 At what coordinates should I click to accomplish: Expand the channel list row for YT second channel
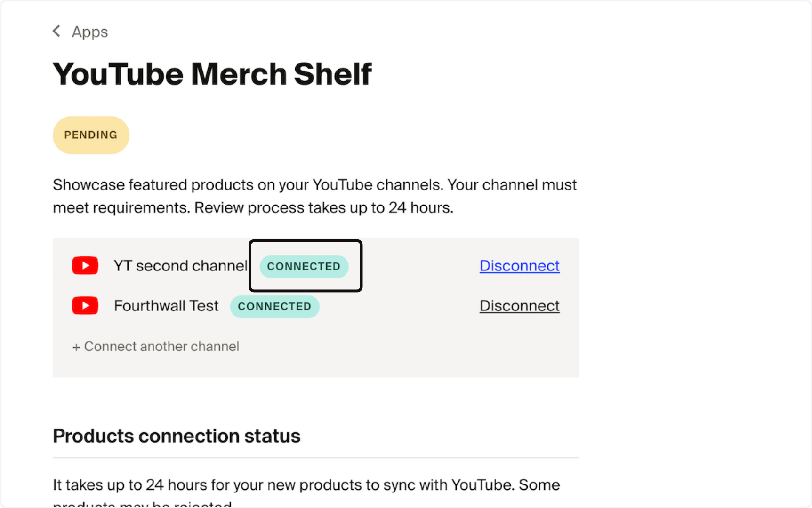[x=181, y=265]
